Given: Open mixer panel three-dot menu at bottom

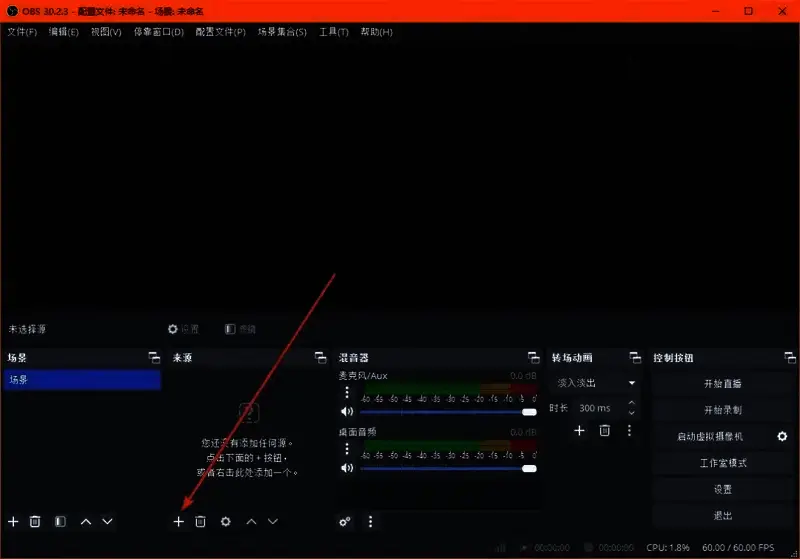Looking at the screenshot, I should click(x=370, y=521).
